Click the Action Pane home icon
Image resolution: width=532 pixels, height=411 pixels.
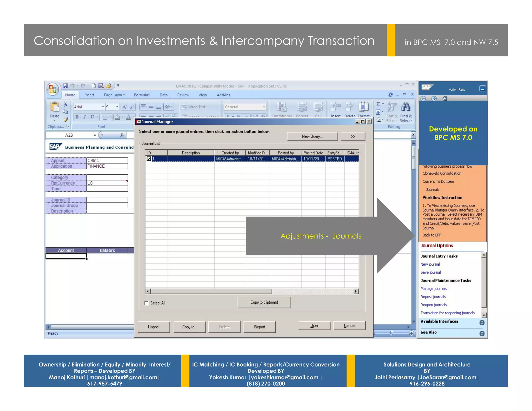[445, 98]
